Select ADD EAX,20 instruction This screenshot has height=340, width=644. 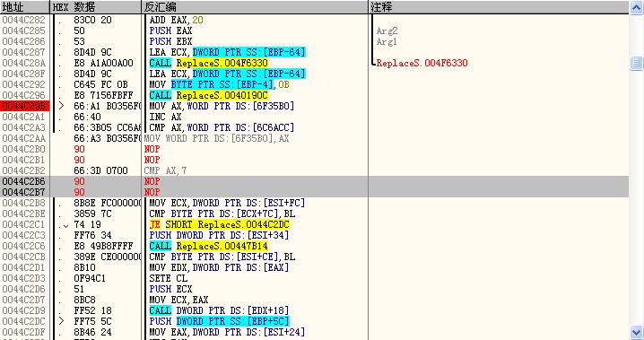point(176,20)
